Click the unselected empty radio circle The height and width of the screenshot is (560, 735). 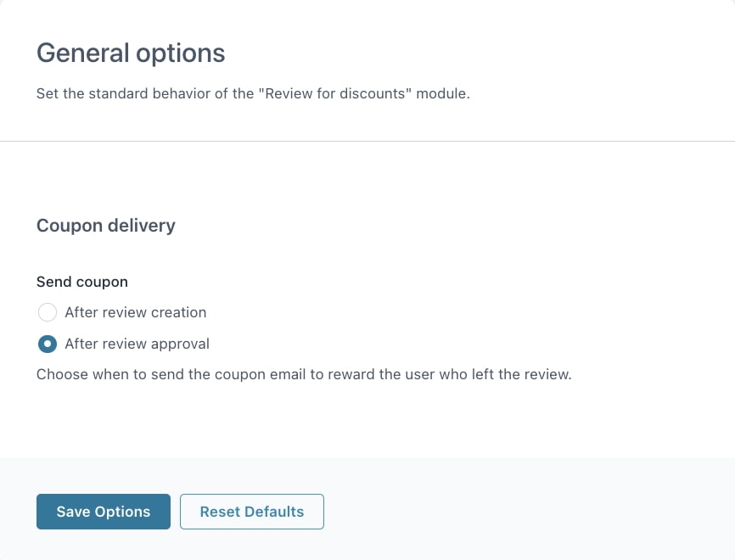(x=48, y=312)
